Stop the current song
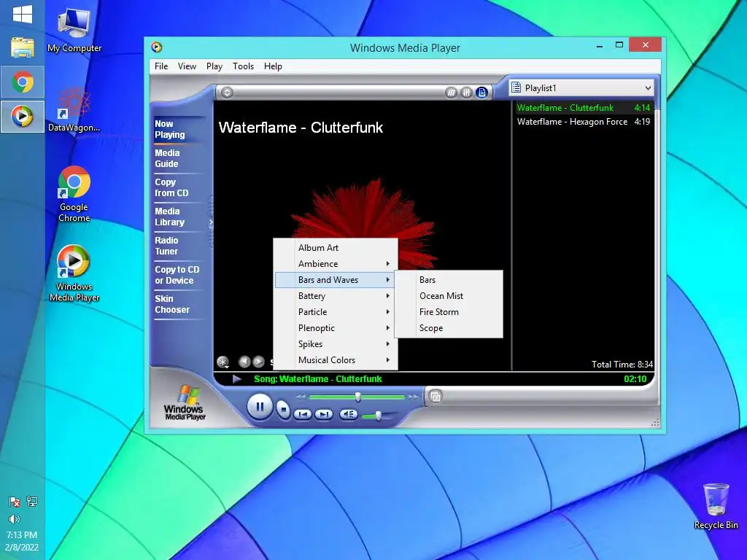The image size is (747, 560). [284, 408]
